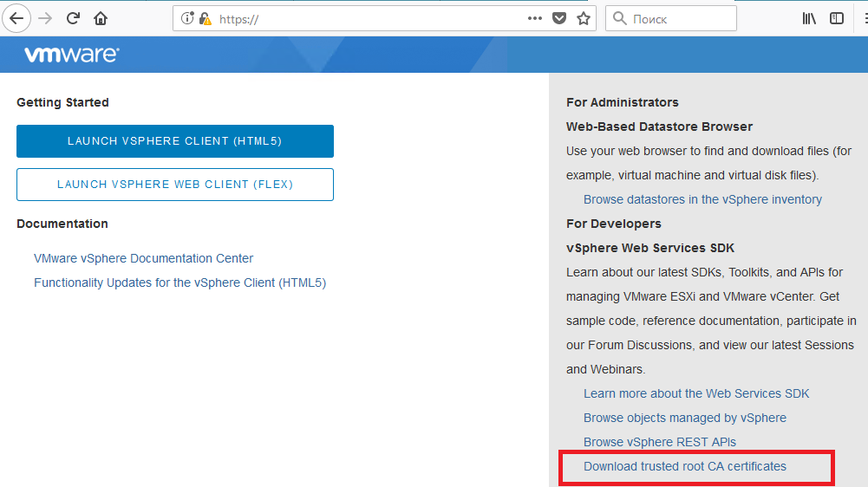Go to the browser home page
Image resolution: width=868 pixels, height=487 pixels.
[x=101, y=19]
